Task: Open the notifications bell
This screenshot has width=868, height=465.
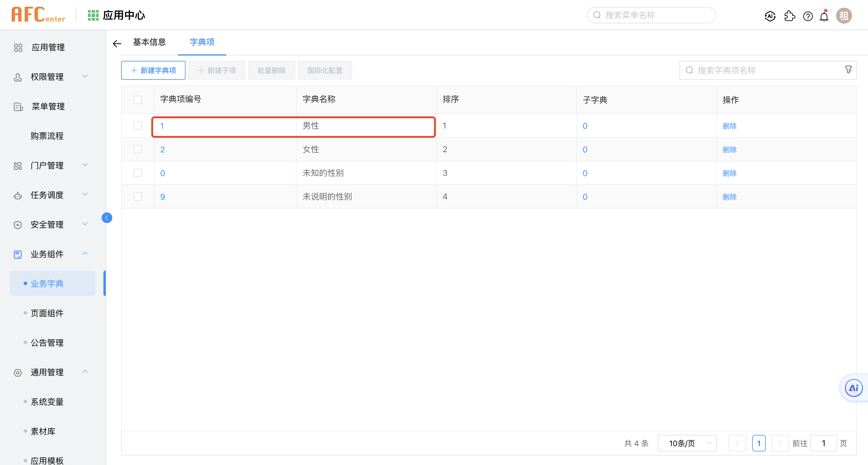Action: [824, 16]
